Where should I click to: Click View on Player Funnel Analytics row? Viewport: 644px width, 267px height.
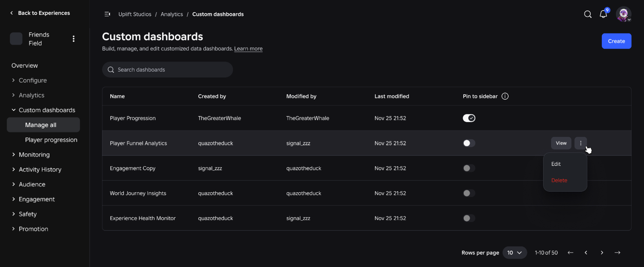(561, 143)
